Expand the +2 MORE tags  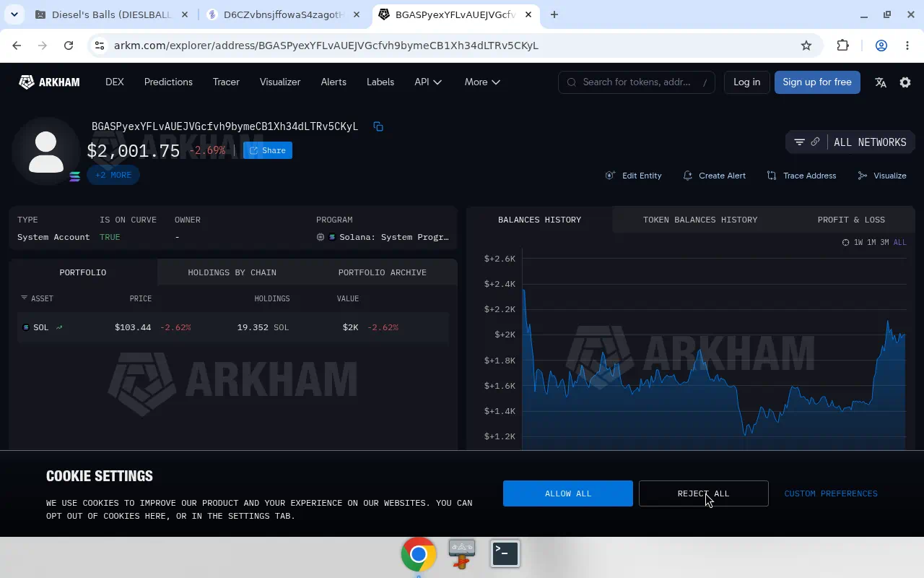tap(113, 175)
